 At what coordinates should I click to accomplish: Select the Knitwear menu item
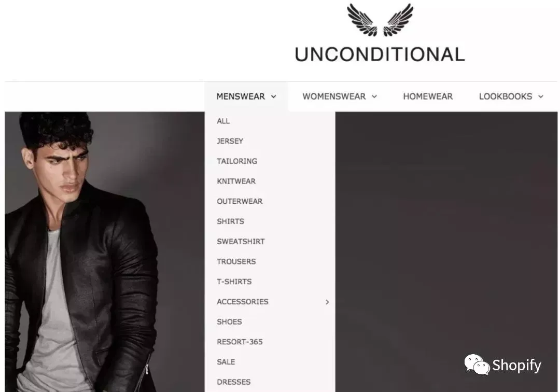tap(236, 181)
